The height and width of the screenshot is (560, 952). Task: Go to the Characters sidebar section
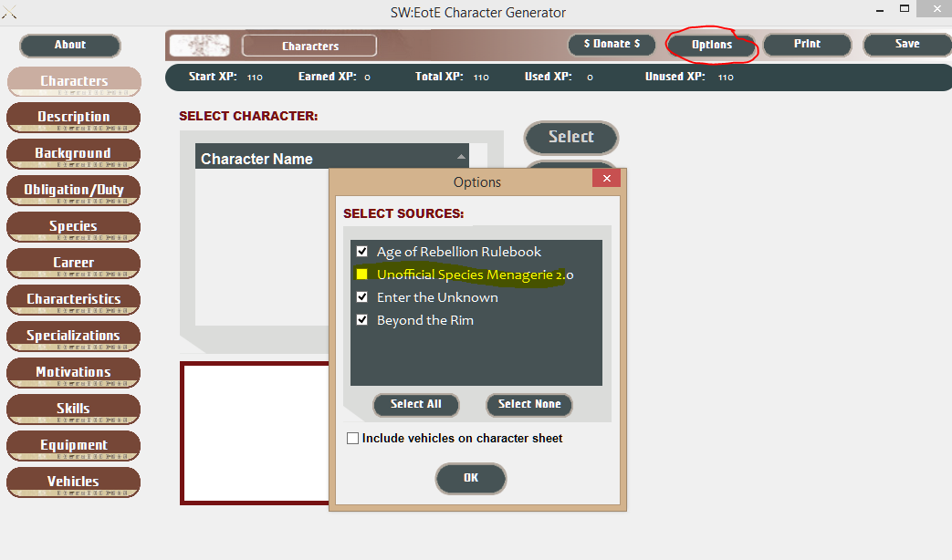click(x=74, y=81)
